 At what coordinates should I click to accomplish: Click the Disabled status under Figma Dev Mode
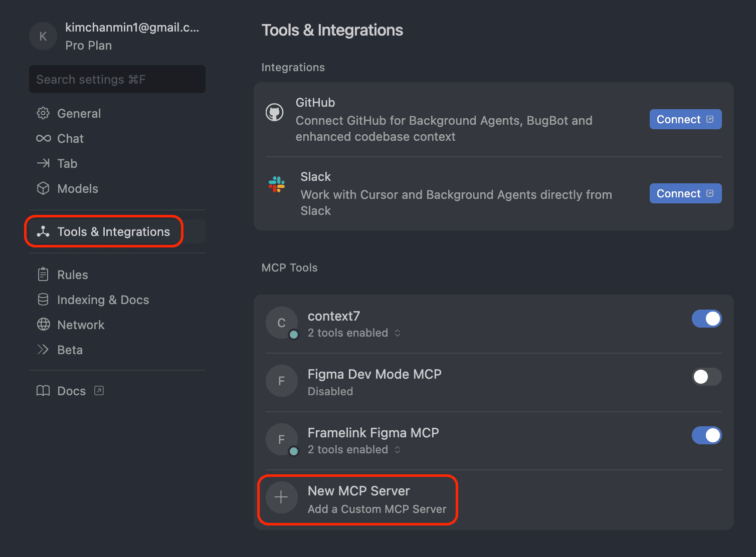[x=330, y=391]
